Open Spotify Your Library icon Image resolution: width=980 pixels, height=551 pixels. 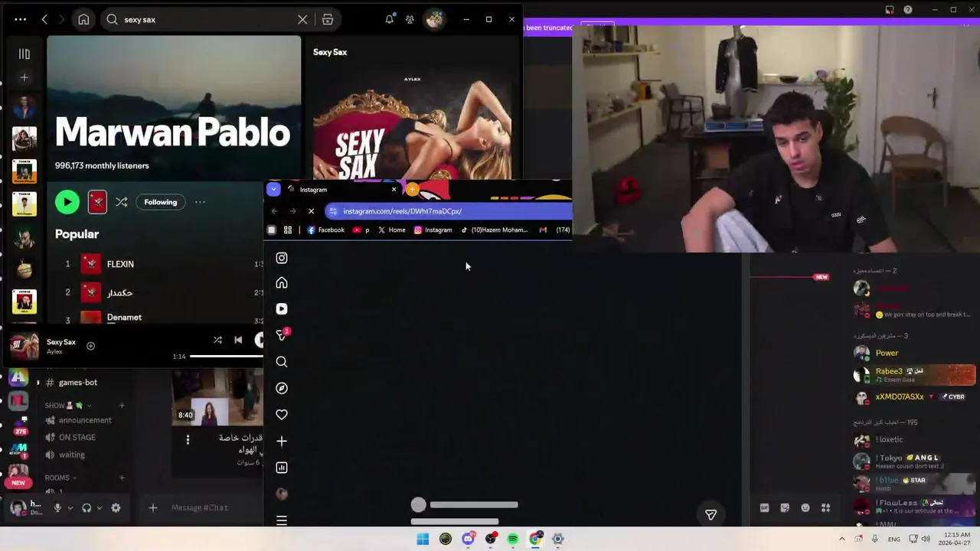tap(24, 54)
